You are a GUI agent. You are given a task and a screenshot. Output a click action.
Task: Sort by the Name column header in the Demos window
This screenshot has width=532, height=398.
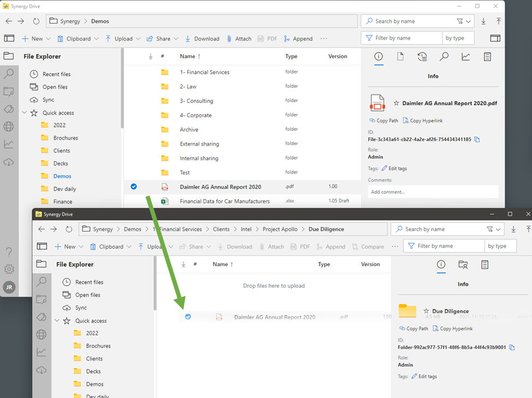(x=190, y=56)
